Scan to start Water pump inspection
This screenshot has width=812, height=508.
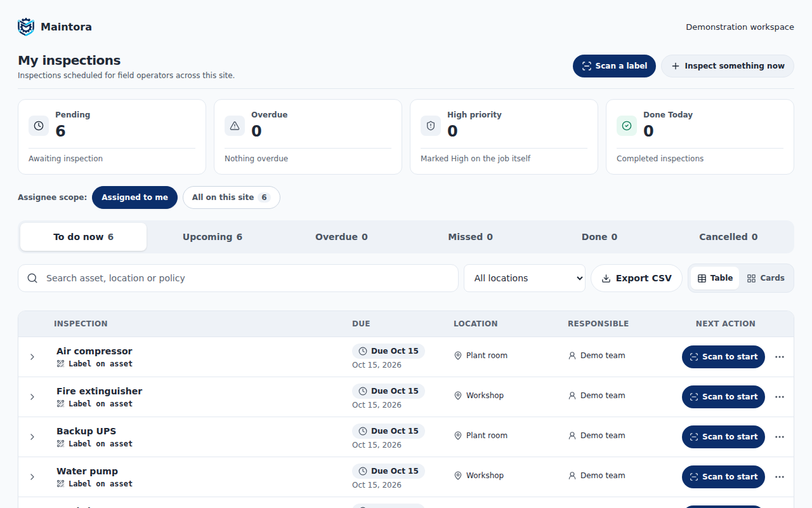click(723, 477)
